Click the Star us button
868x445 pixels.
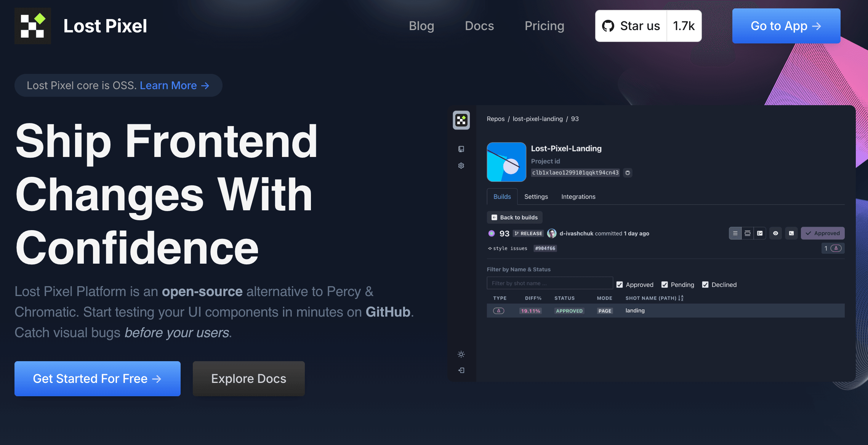(631, 26)
